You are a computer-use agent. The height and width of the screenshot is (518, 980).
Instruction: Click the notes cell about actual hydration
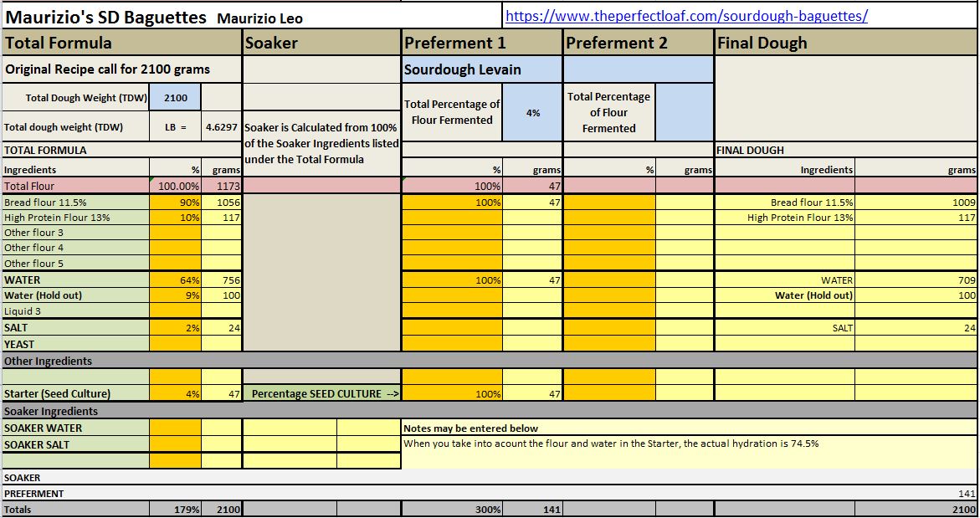(x=611, y=444)
